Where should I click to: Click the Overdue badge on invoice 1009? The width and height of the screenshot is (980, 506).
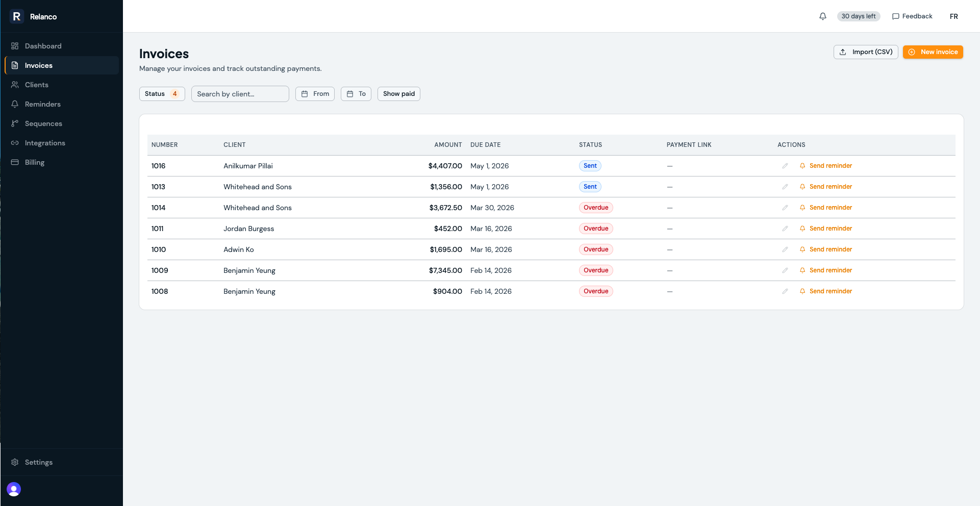pos(596,270)
